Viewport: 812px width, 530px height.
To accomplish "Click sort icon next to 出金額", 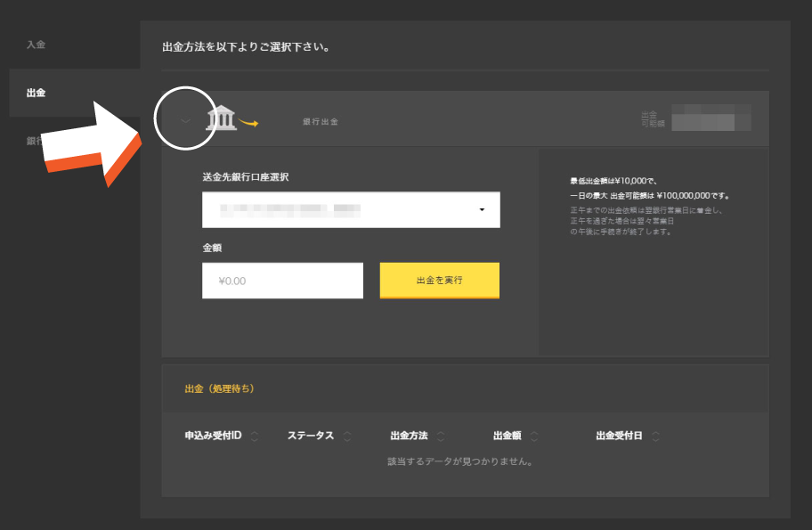I will (534, 436).
